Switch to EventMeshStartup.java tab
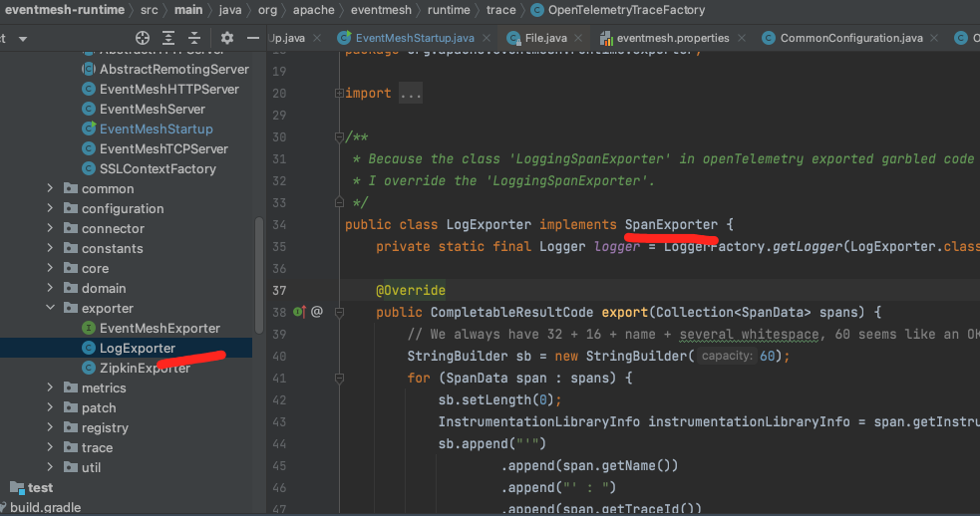 click(415, 38)
